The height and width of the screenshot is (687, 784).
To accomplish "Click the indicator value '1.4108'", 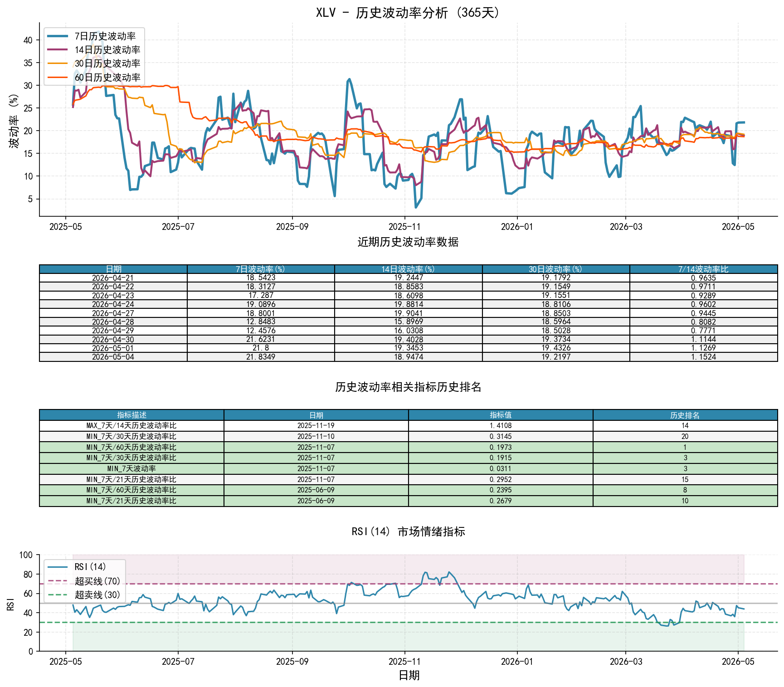I will (x=501, y=426).
